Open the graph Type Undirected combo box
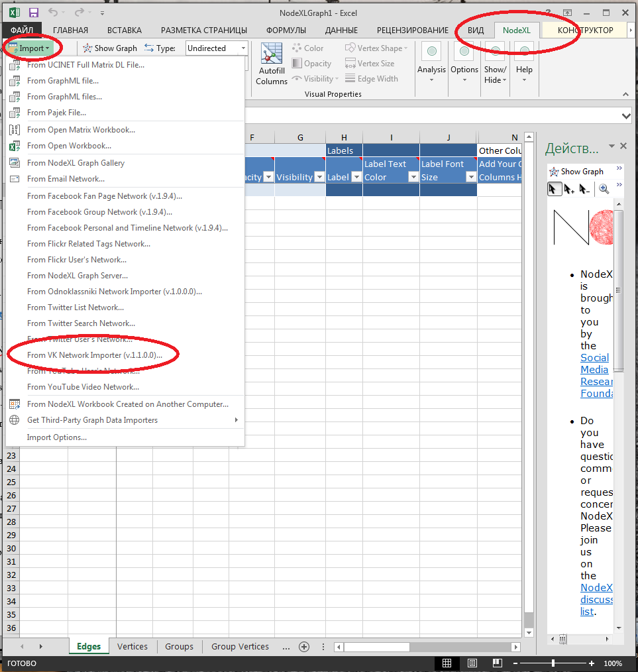 (x=217, y=48)
